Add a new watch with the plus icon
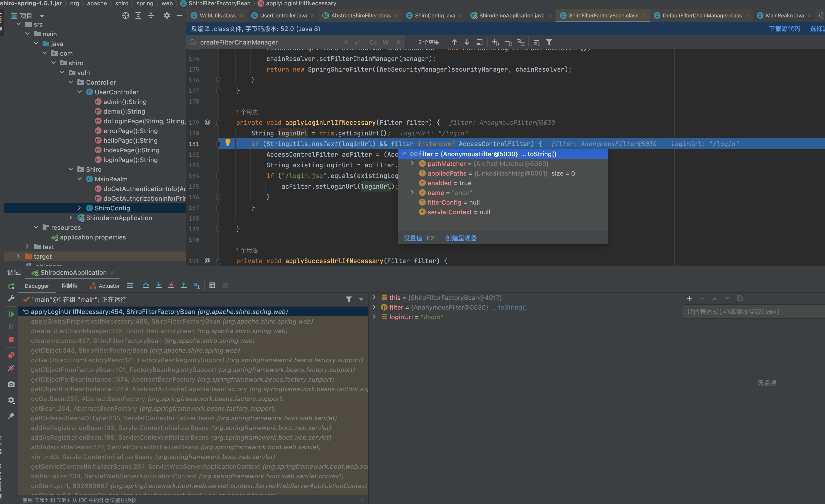The height and width of the screenshot is (504, 825). tap(690, 298)
